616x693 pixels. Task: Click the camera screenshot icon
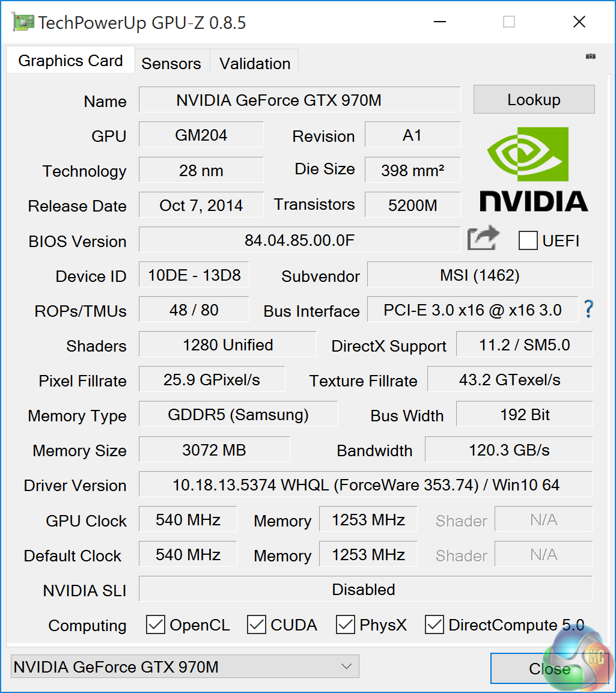(x=590, y=56)
